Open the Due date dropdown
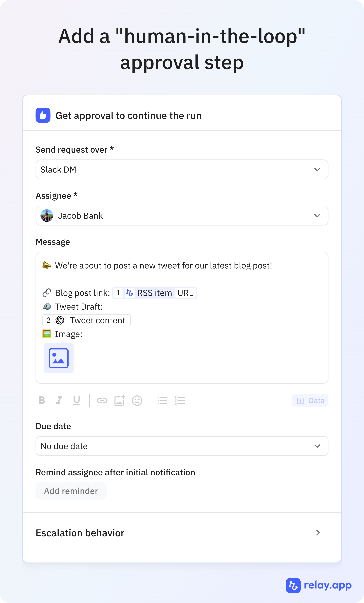364x603 pixels. click(182, 446)
